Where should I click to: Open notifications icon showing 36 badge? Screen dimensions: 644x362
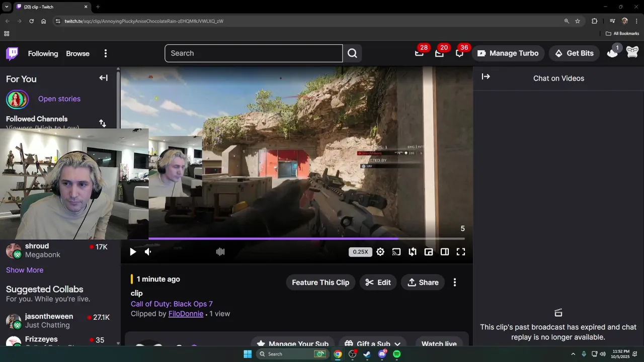pyautogui.click(x=459, y=53)
